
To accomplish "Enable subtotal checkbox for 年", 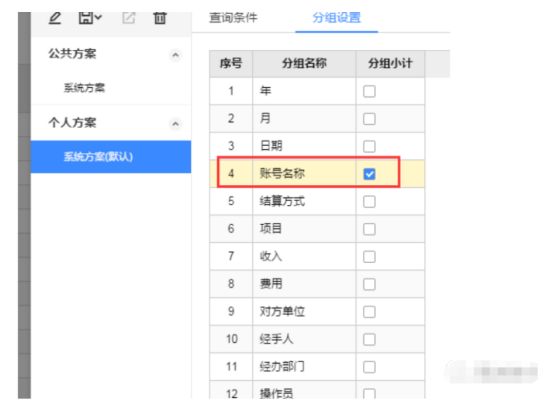I will 369,91.
